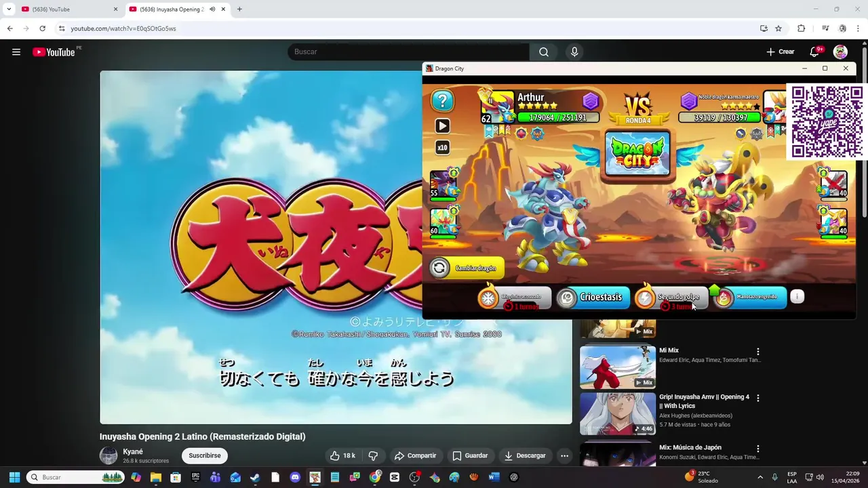Image resolution: width=868 pixels, height=488 pixels.
Task: Start voice search with microphone
Action: 574,52
